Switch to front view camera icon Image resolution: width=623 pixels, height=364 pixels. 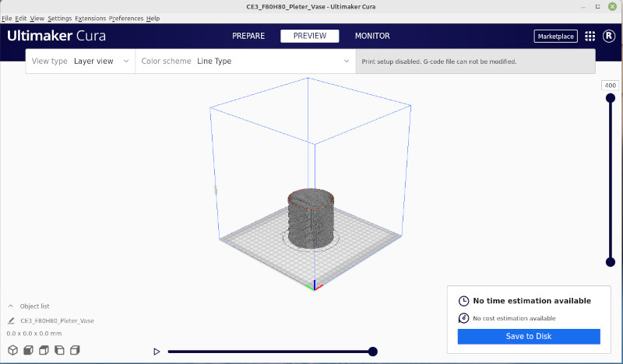(x=29, y=351)
